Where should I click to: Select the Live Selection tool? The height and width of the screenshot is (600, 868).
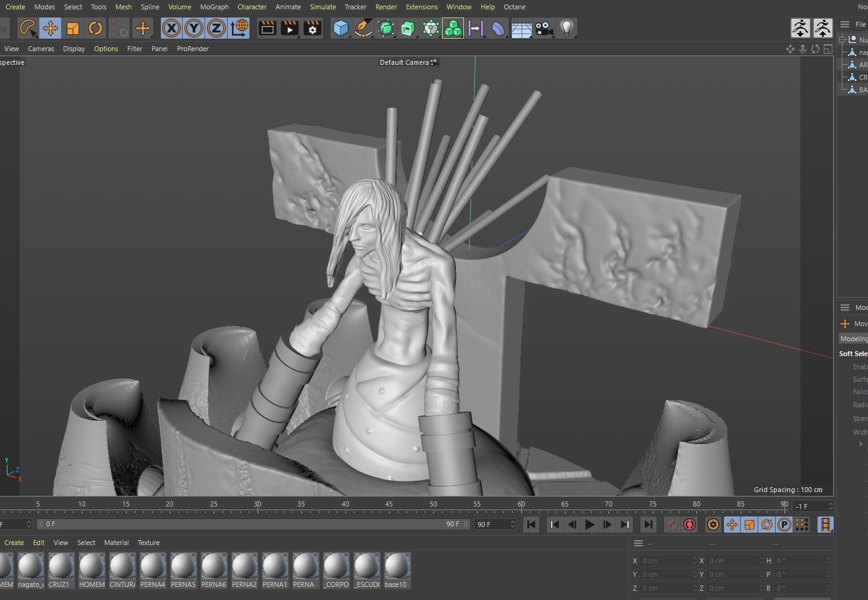[x=27, y=28]
